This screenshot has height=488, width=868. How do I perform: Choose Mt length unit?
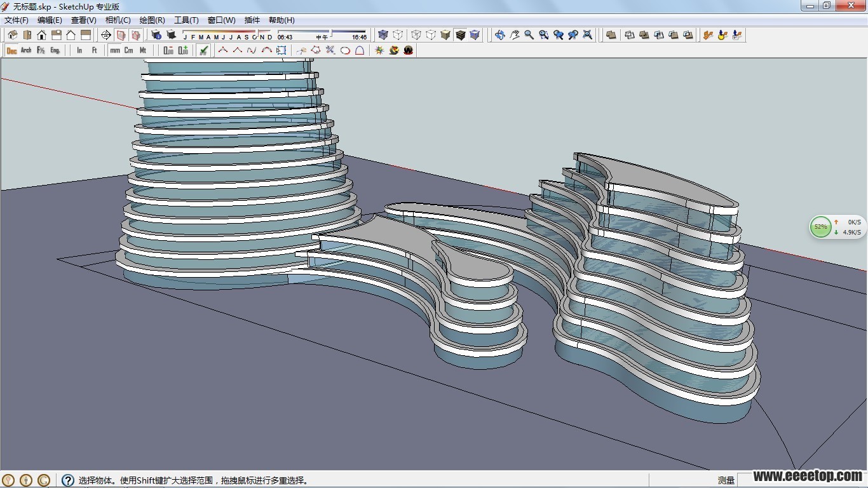[x=143, y=50]
